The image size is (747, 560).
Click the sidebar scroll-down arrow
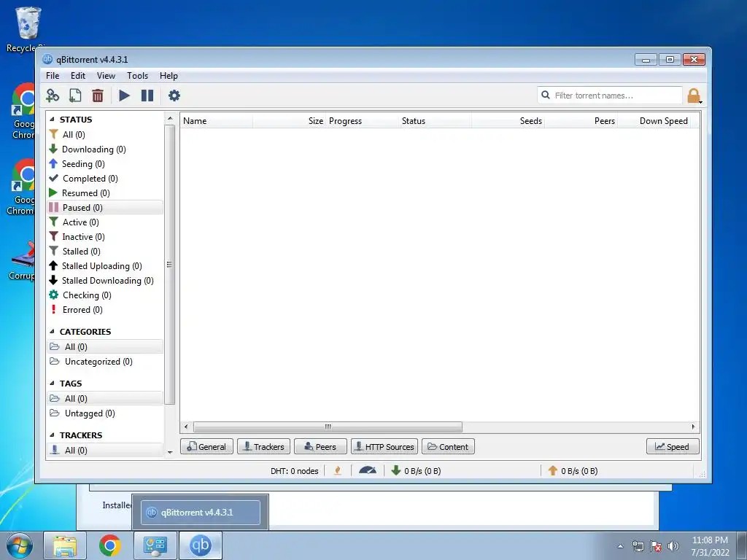tap(169, 452)
